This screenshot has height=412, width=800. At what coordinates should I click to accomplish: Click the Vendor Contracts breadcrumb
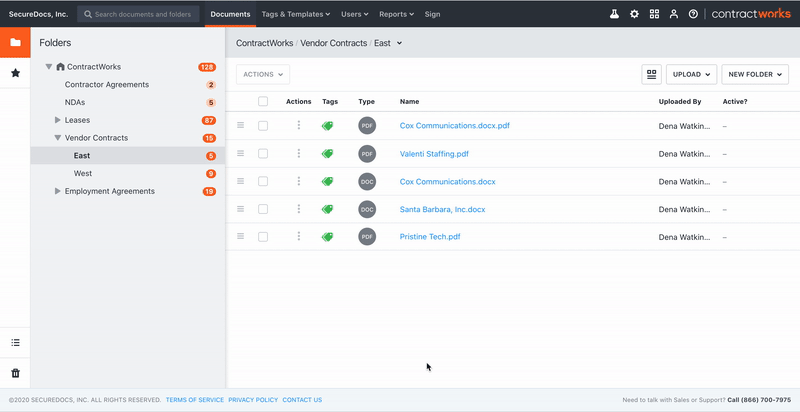point(334,43)
